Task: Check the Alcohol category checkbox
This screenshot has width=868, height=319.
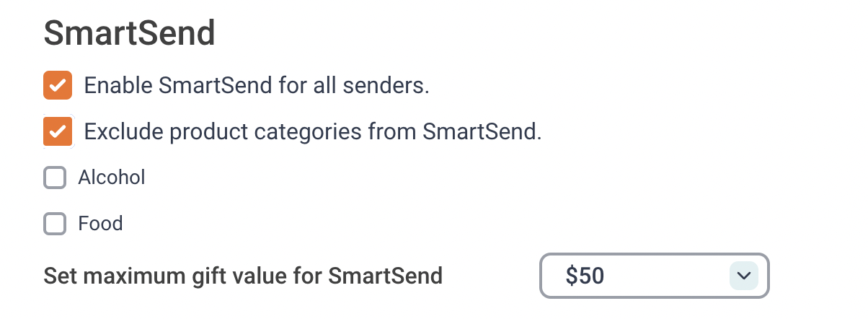Action: pos(55,178)
